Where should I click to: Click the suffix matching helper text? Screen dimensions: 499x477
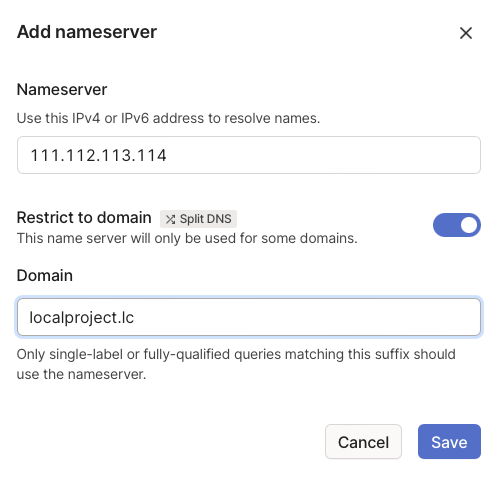(x=236, y=364)
